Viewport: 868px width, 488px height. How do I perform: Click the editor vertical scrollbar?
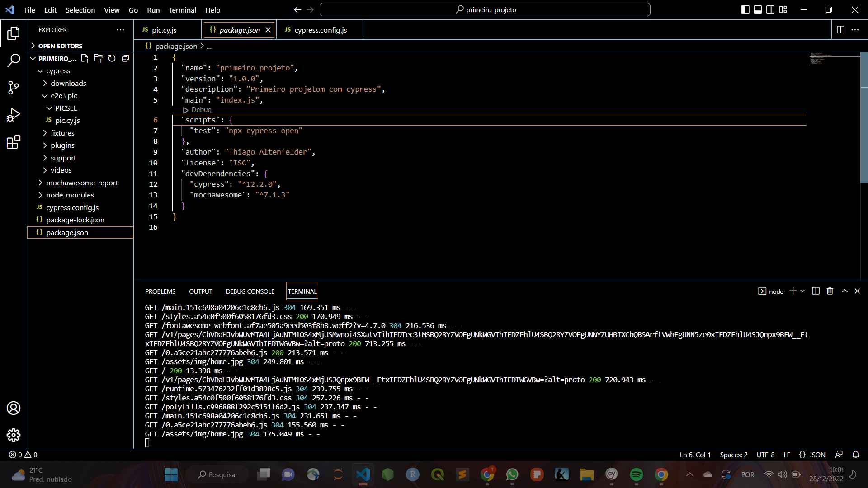coord(864,117)
